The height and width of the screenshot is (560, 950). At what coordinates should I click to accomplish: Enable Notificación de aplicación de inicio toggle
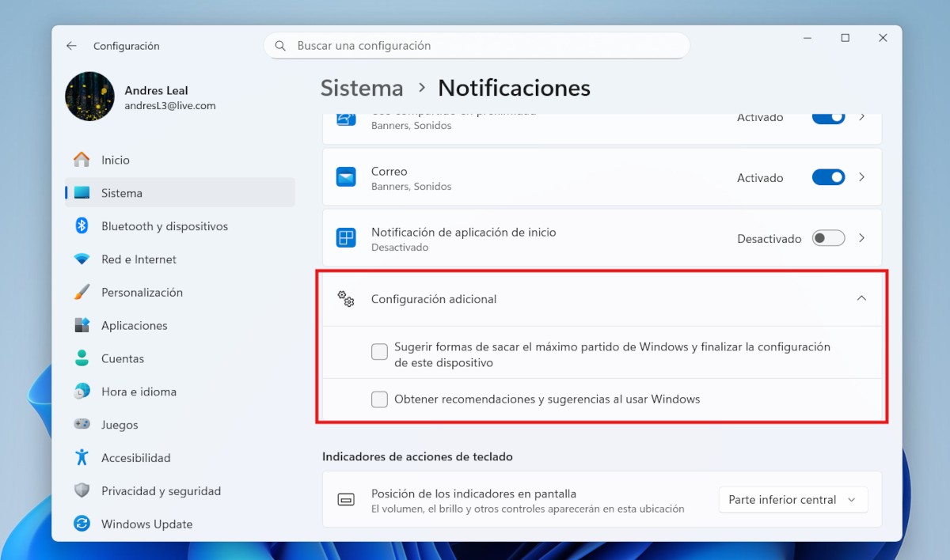(x=828, y=239)
